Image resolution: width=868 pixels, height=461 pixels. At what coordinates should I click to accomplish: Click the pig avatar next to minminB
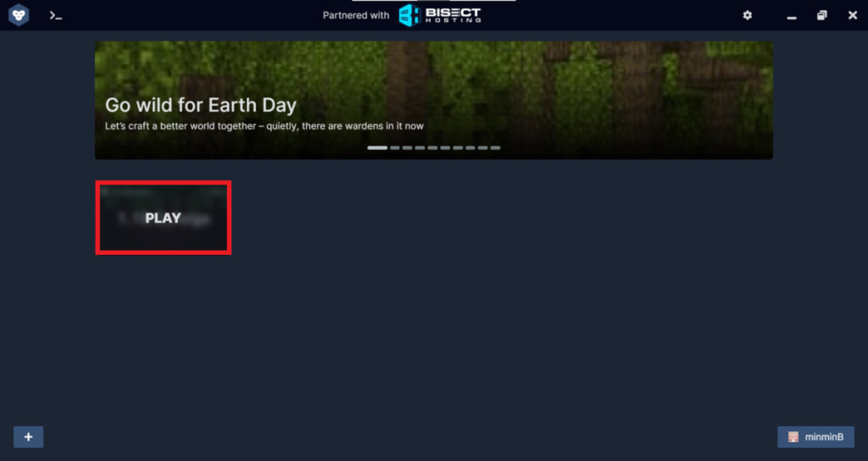pos(793,437)
